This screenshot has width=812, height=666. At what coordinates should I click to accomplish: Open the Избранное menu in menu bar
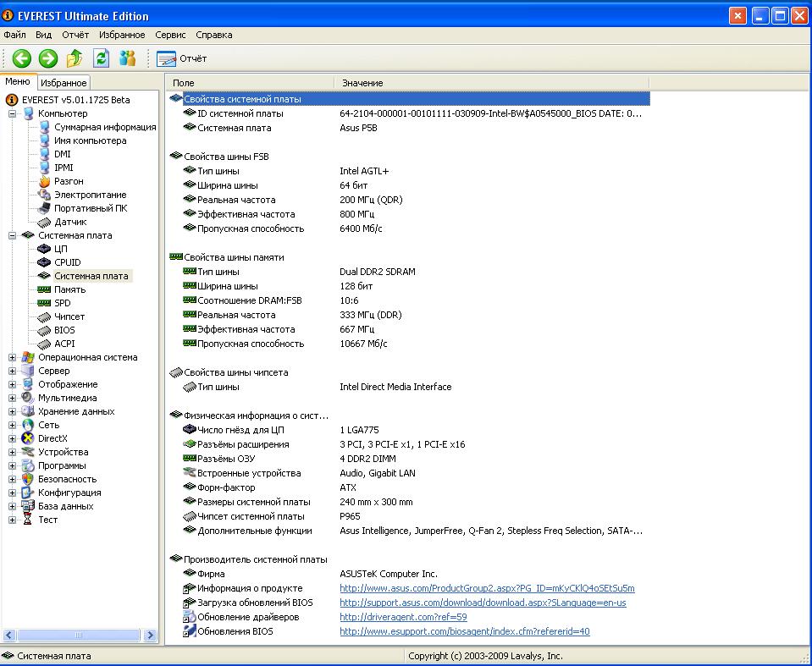coord(122,35)
